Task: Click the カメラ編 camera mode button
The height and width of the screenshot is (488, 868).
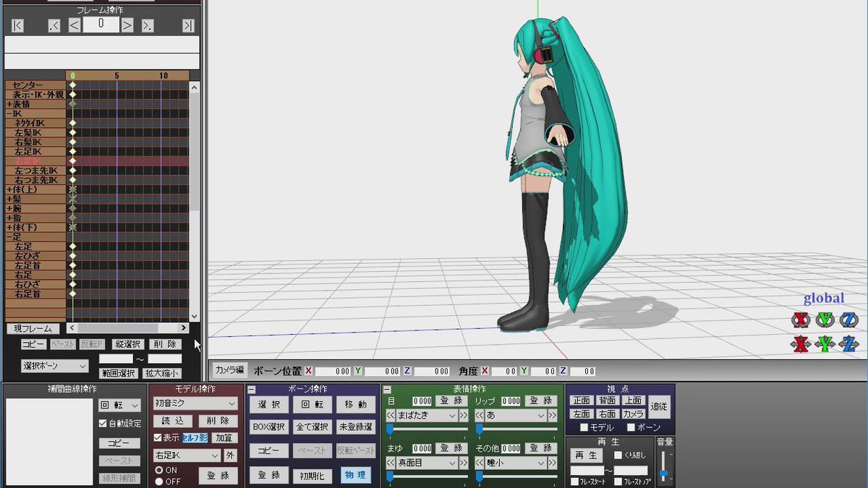Action: click(229, 370)
